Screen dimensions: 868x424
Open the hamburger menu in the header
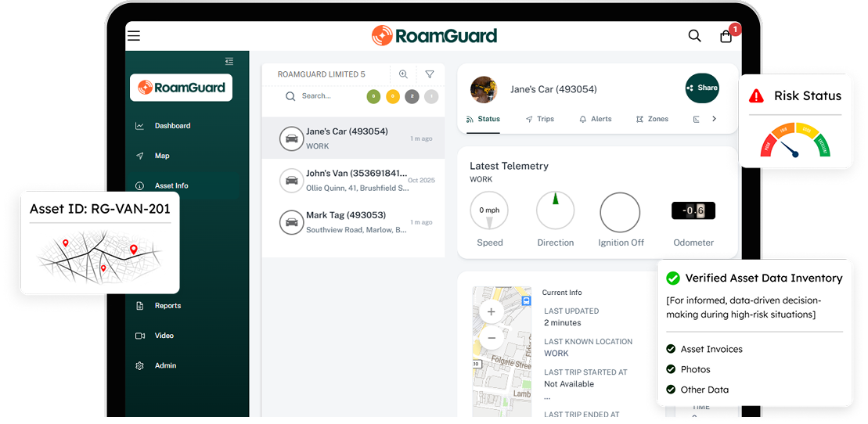(134, 36)
